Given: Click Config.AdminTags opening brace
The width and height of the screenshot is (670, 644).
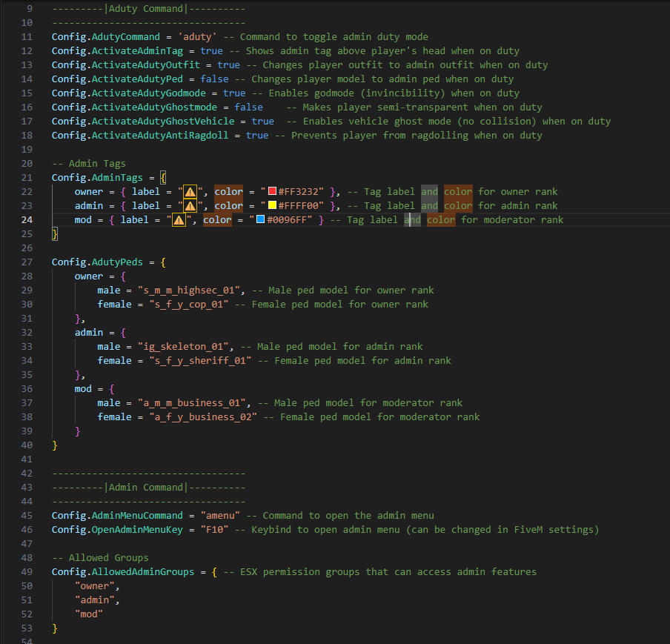Looking at the screenshot, I should click(x=163, y=177).
